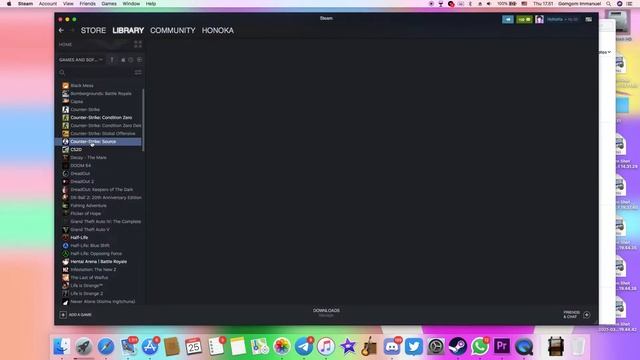Viewport: 640px width, 360px height.
Task: Click the plus icon beside Friends & Chat
Action: point(587,315)
